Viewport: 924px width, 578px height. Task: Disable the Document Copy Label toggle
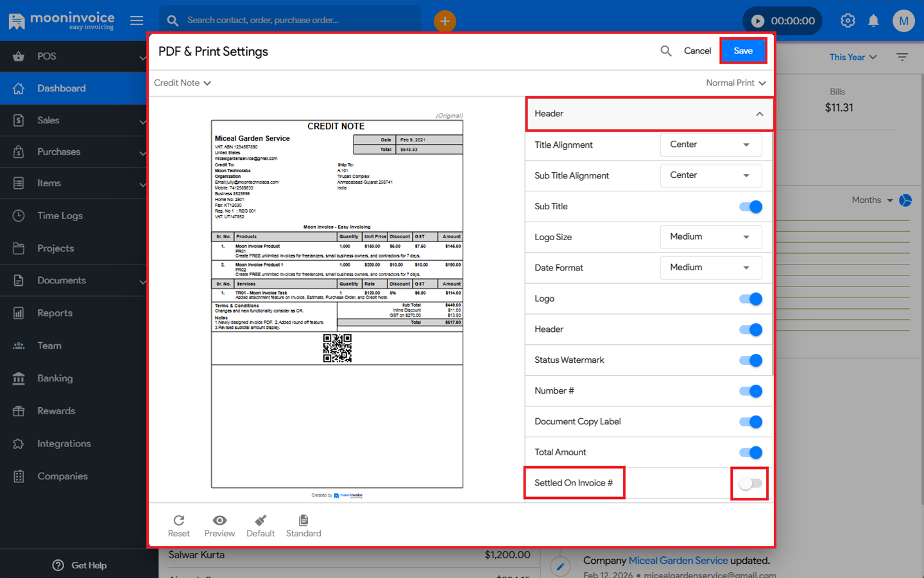[750, 422]
